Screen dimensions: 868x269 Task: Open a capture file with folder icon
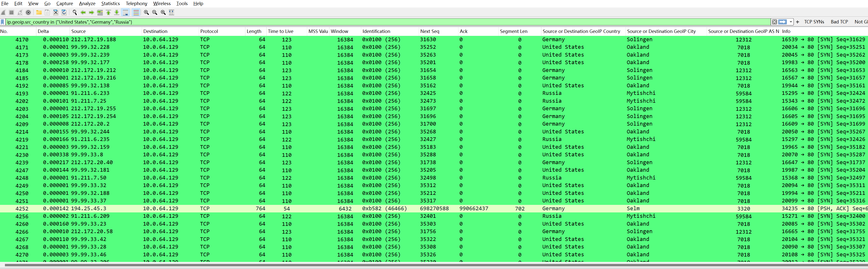(x=39, y=12)
